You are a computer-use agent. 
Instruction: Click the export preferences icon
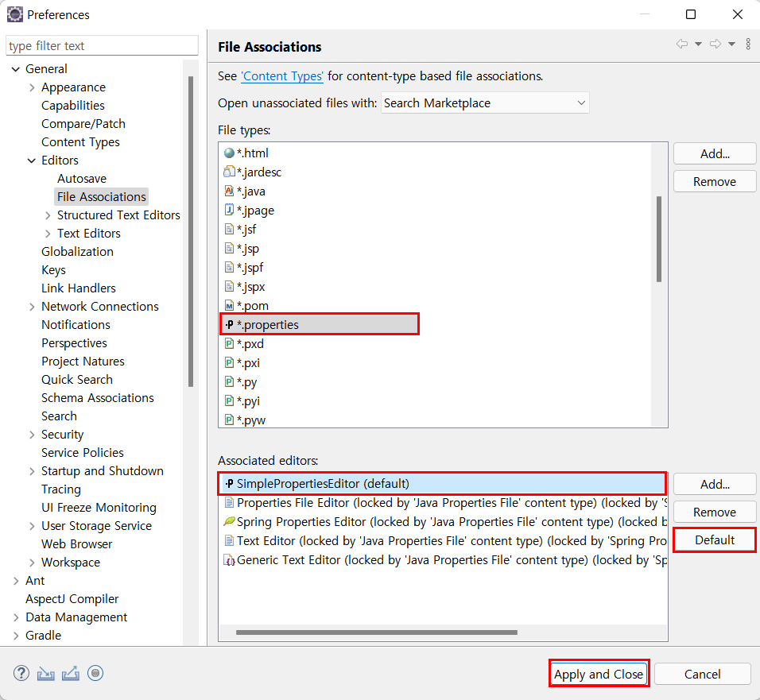coord(71,673)
